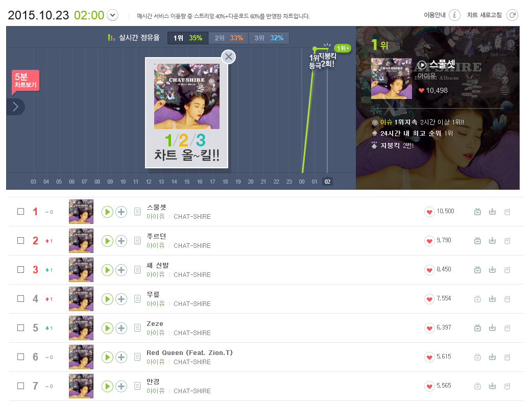The image size is (532, 407).
Task: Download Red Queen (Feat. Zion.T) track
Action: (x=492, y=357)
